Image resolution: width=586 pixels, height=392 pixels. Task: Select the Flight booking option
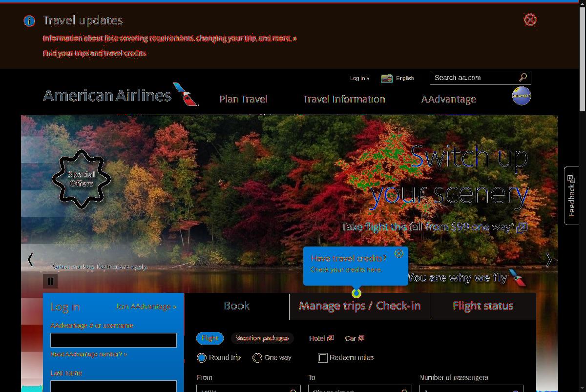[x=210, y=338]
